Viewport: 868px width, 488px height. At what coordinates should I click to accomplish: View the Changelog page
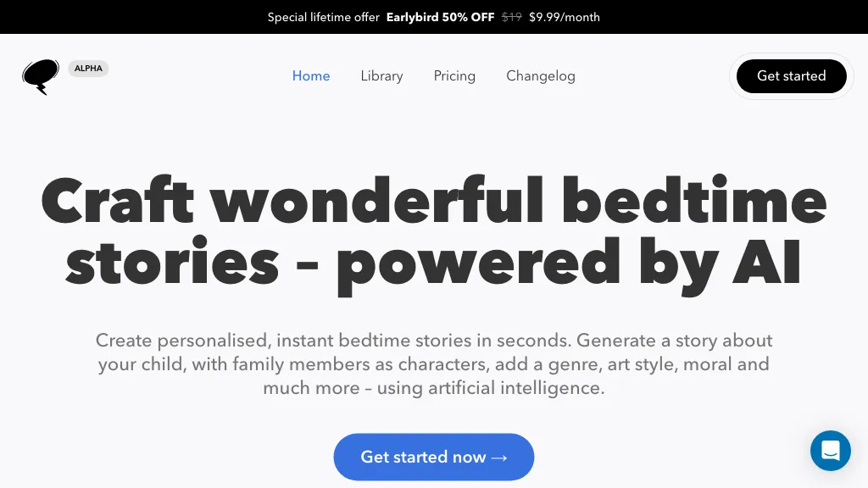click(541, 76)
